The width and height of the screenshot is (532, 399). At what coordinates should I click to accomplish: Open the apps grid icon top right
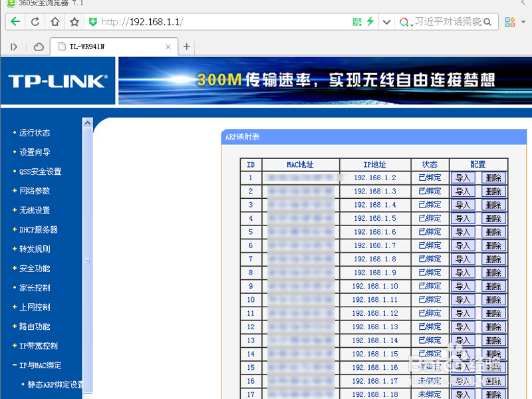[x=508, y=21]
